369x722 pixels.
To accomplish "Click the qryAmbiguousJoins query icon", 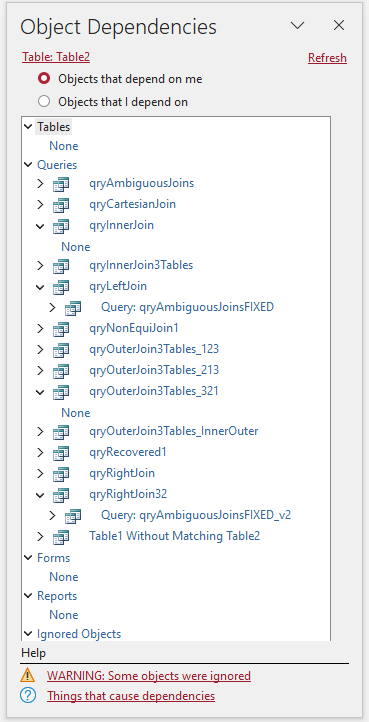I will tap(61, 184).
